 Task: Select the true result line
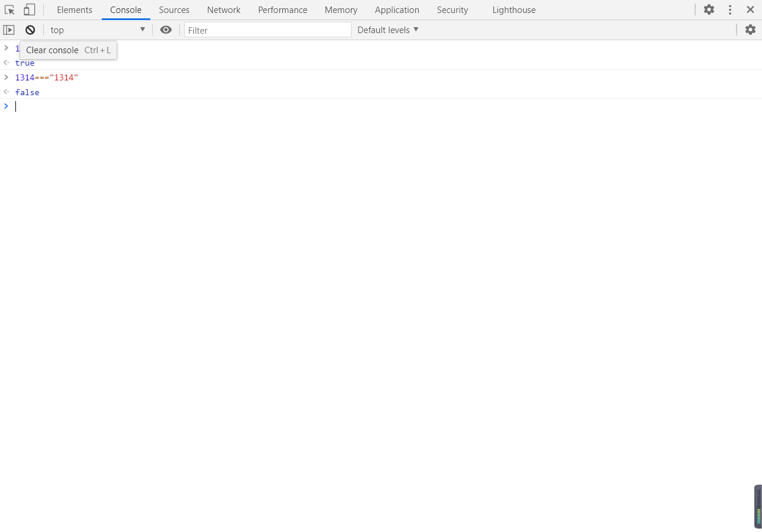381,63
